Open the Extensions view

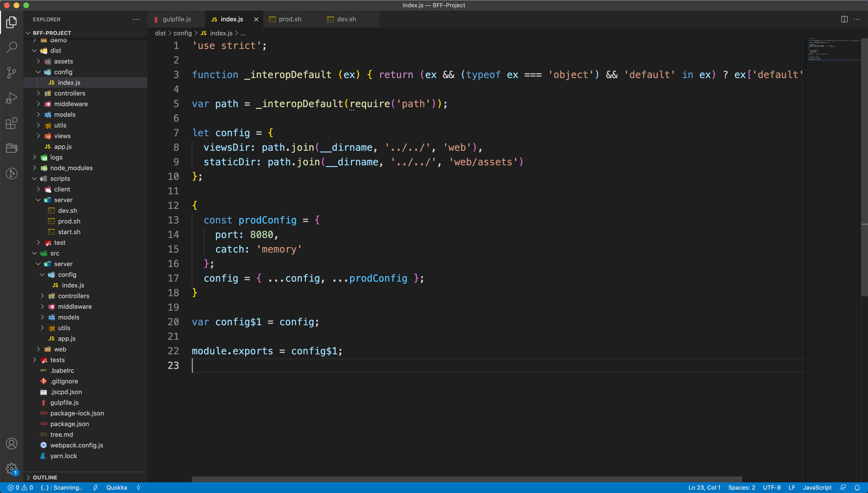(11, 123)
